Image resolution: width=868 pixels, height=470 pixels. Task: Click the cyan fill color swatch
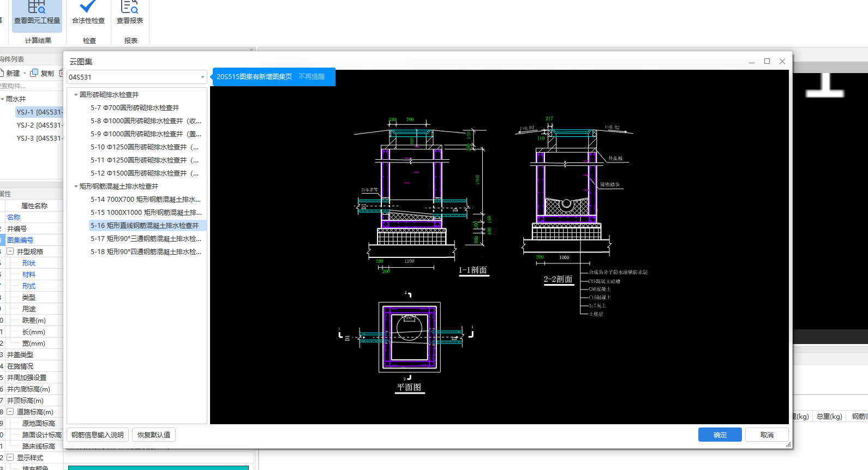click(x=158, y=468)
